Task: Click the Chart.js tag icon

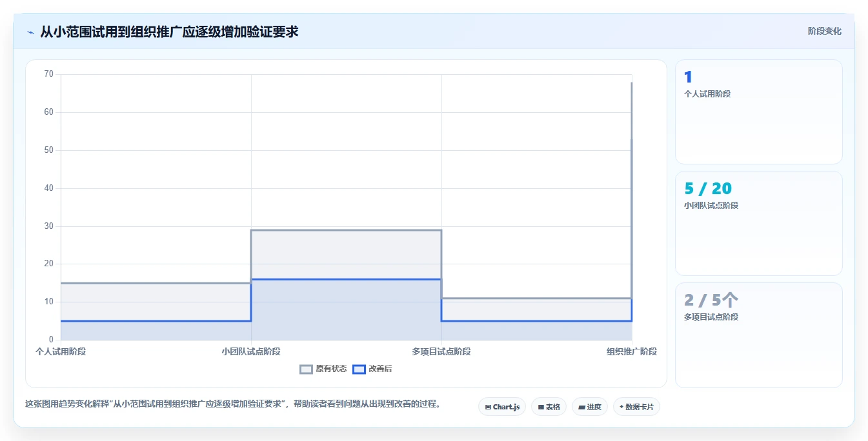Action: tap(488, 407)
